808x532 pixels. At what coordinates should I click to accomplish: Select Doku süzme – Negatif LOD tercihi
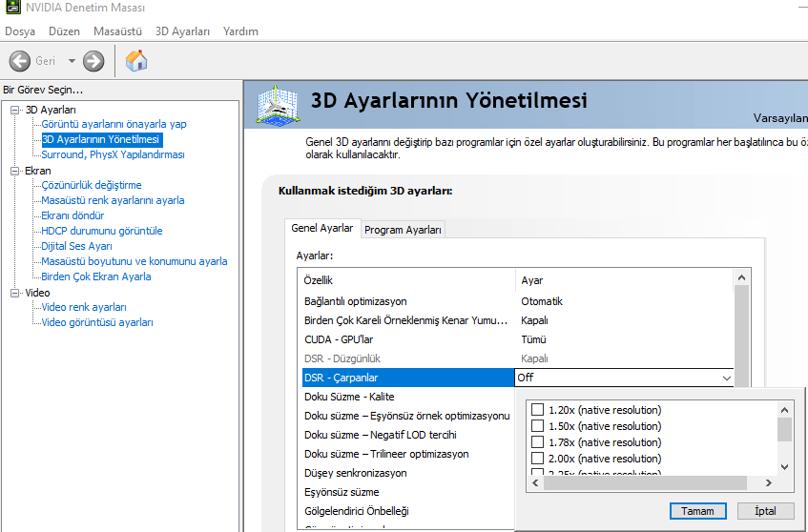pos(408,435)
